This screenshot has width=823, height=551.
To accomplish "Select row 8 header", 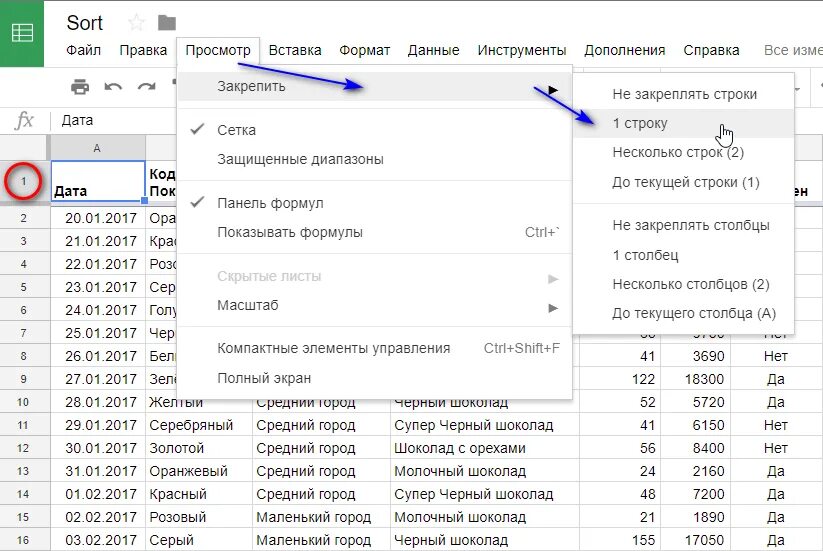I will [24, 356].
